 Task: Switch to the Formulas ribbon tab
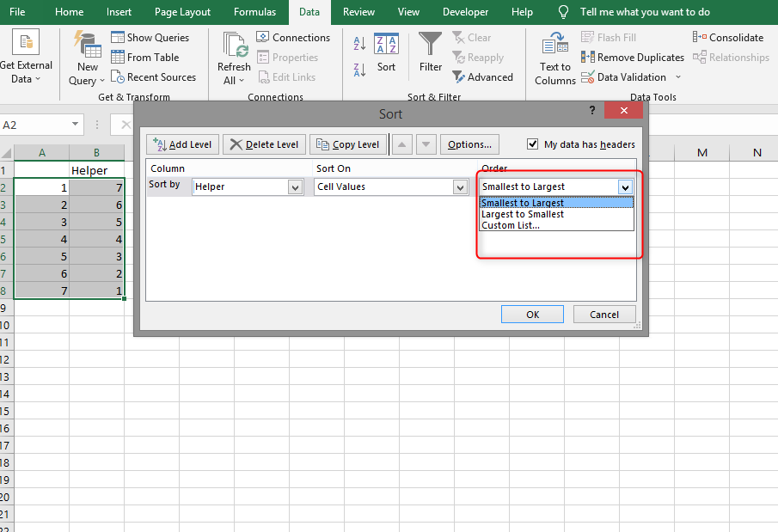pos(254,12)
